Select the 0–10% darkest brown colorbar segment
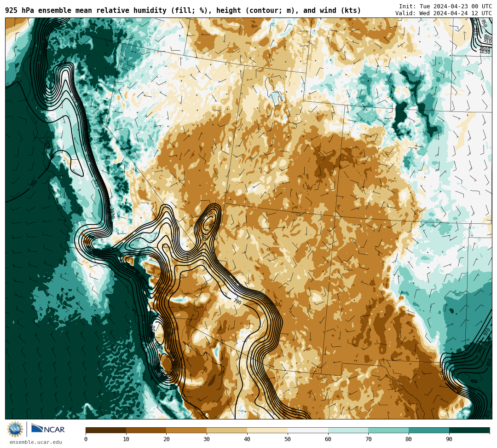This screenshot has width=497, height=448. tap(106, 430)
